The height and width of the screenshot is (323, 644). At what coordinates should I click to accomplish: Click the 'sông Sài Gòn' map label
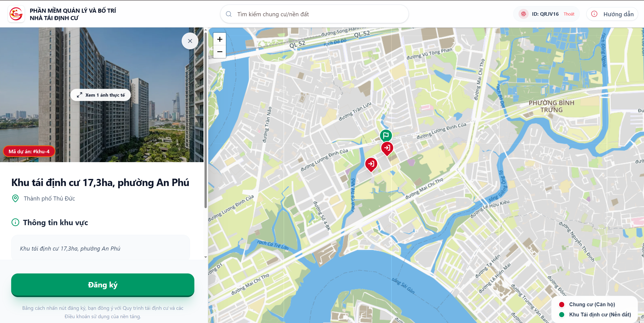point(403,286)
